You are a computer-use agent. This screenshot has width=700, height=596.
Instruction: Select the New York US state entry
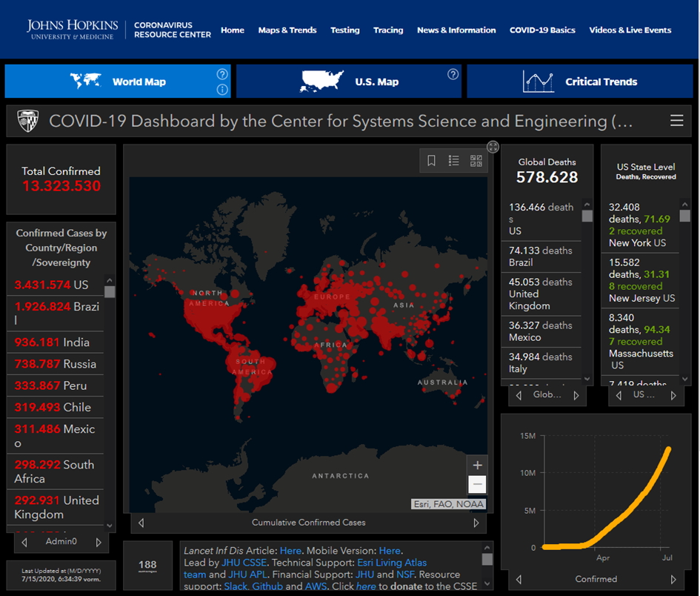640,225
